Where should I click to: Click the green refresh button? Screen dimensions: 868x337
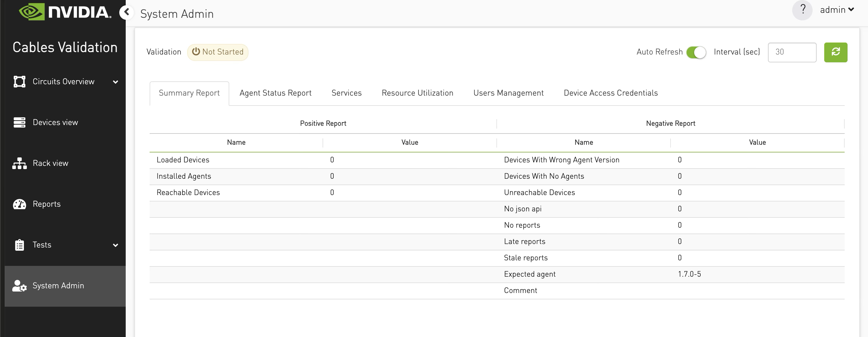tap(836, 52)
